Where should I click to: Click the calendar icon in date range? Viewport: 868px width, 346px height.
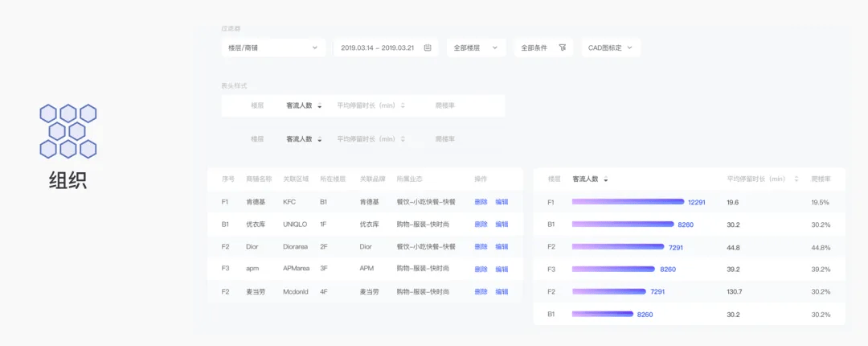point(428,47)
